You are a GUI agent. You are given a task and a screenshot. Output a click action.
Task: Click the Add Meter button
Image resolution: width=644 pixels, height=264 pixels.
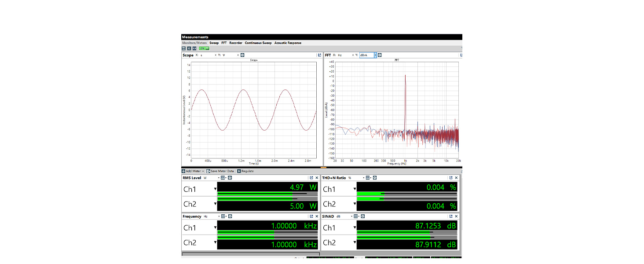click(193, 171)
